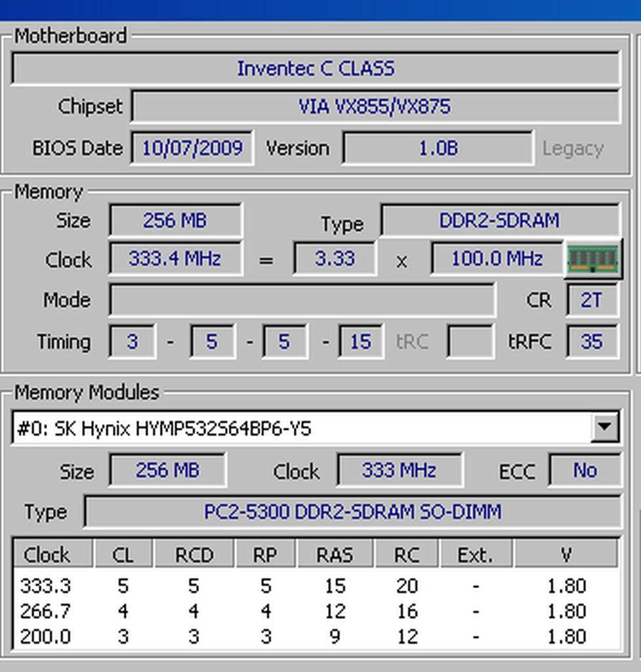Select the VIA VX855/VX875 chipset field

[377, 107]
